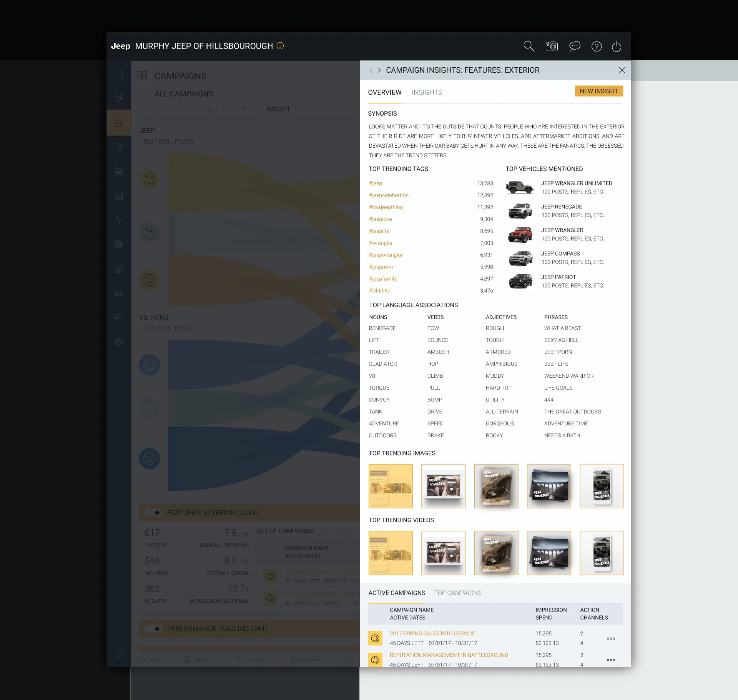The height and width of the screenshot is (700, 738).
Task: Toggle the Features: Exterior switch
Action: click(x=153, y=512)
